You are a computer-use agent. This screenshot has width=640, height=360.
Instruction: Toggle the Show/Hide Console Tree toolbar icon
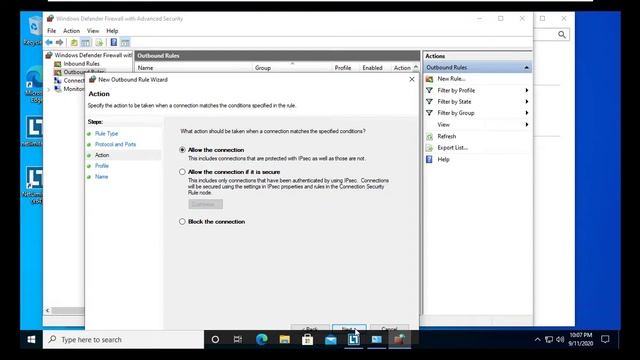tap(85, 42)
